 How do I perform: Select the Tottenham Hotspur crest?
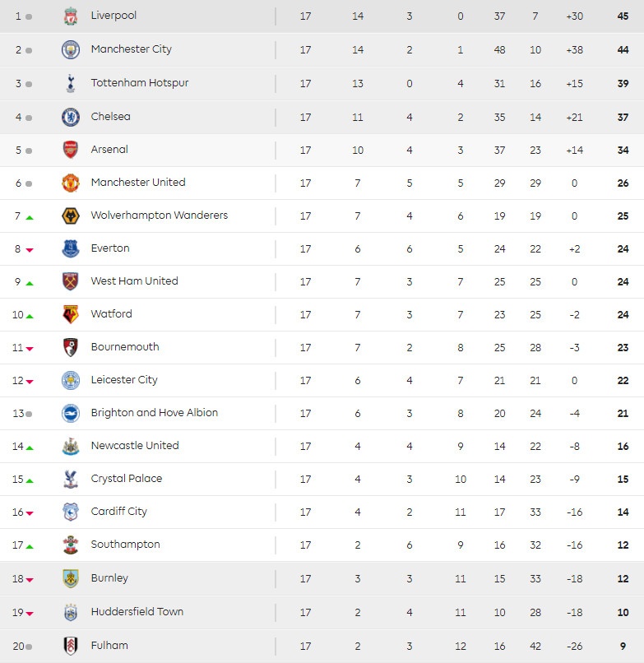pyautogui.click(x=71, y=84)
